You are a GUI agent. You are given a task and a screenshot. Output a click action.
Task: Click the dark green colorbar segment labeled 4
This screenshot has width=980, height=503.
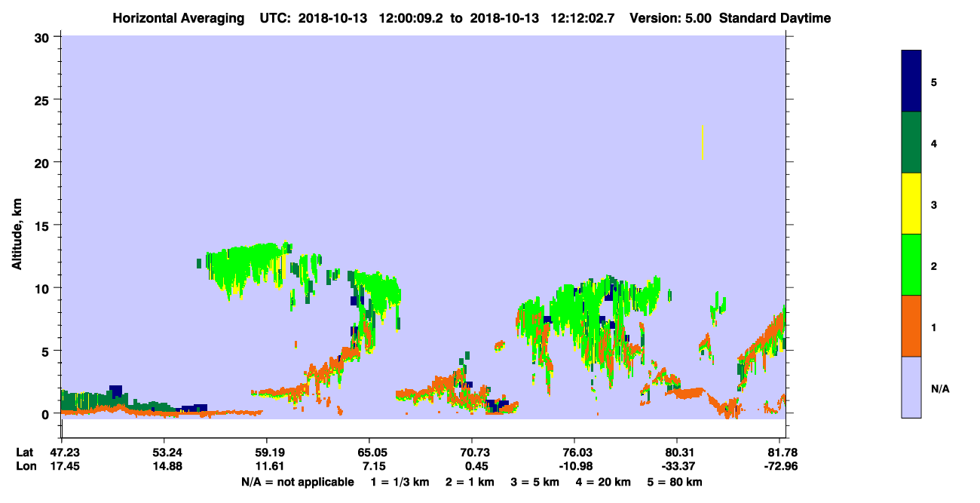911,143
